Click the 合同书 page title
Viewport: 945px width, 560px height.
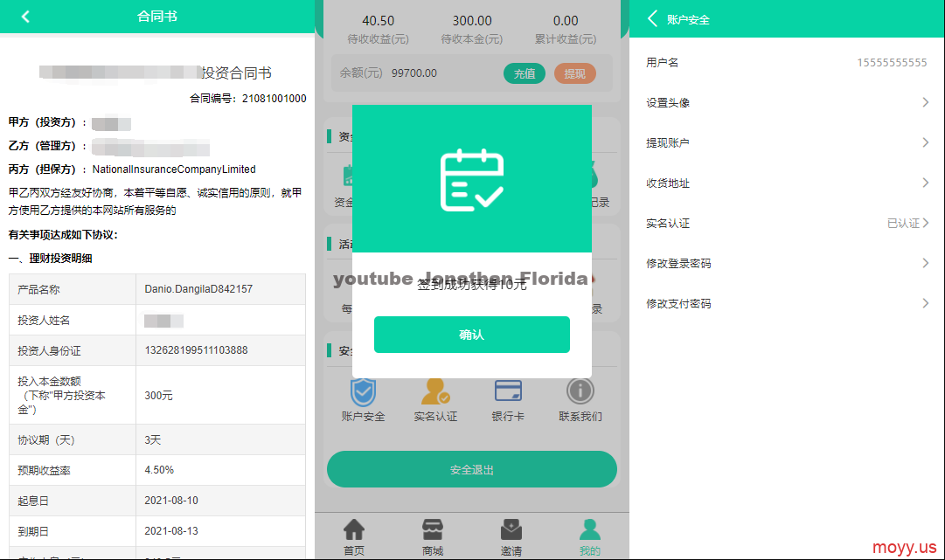157,17
